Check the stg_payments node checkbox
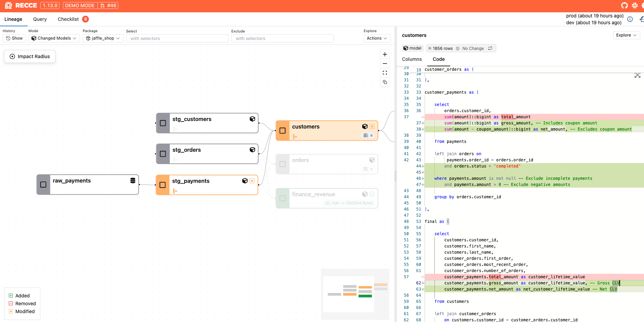The image size is (644, 322). click(x=163, y=185)
